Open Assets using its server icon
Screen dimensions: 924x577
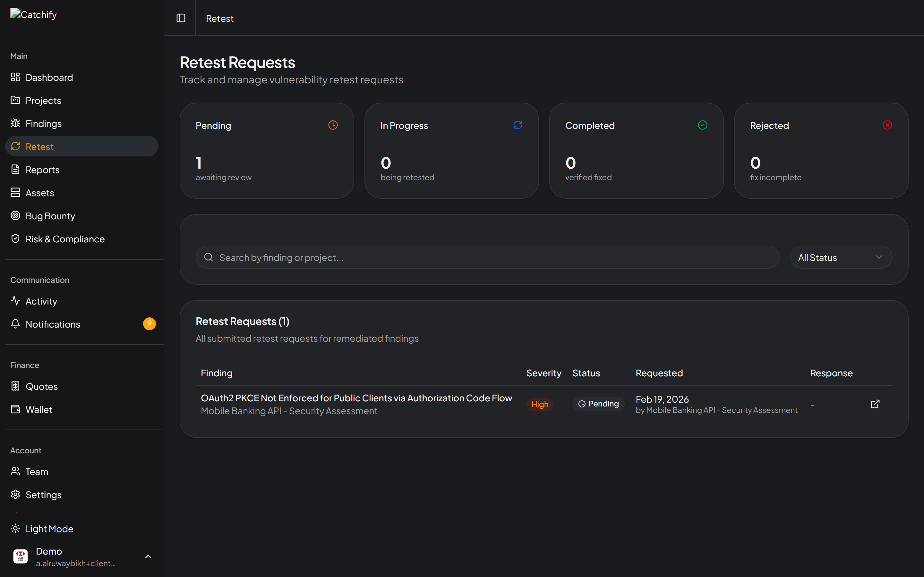(16, 192)
